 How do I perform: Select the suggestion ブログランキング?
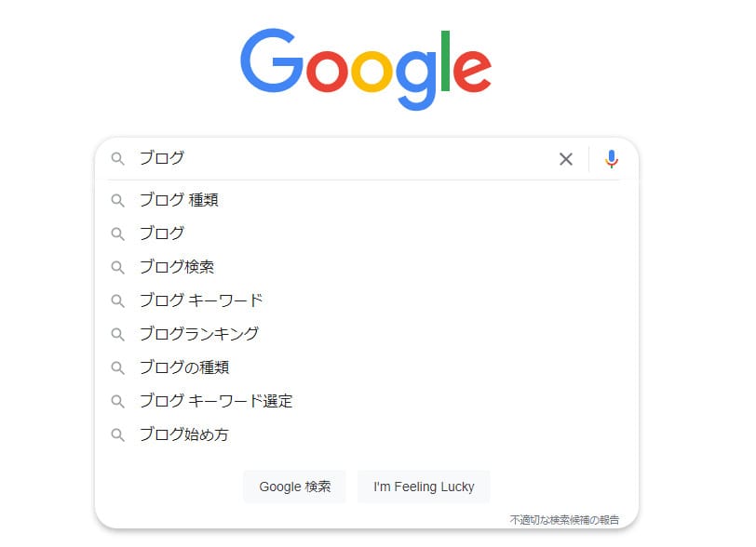367,334
